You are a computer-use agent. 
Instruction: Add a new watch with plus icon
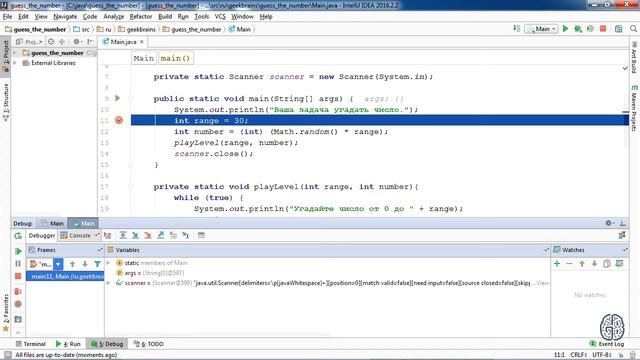557,264
